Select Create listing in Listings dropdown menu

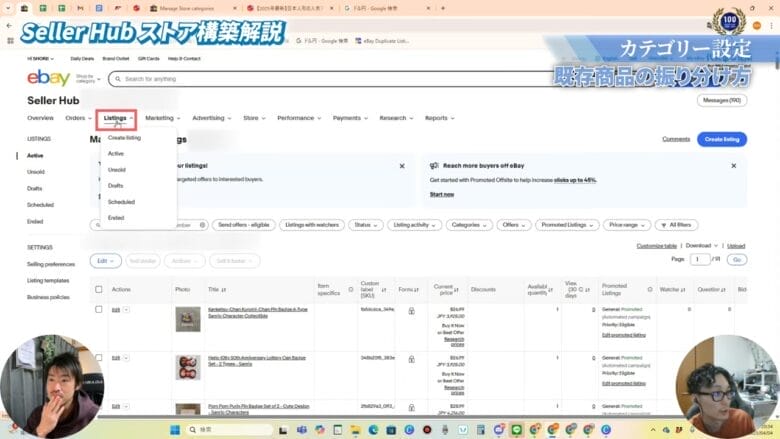coord(124,138)
